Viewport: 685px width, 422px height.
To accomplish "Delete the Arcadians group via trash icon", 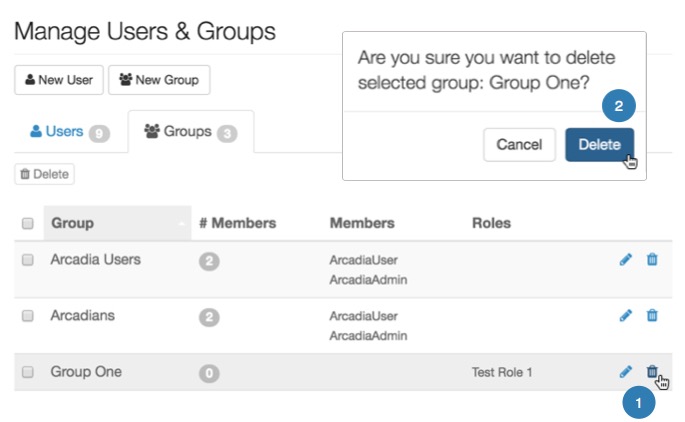I will (x=652, y=316).
